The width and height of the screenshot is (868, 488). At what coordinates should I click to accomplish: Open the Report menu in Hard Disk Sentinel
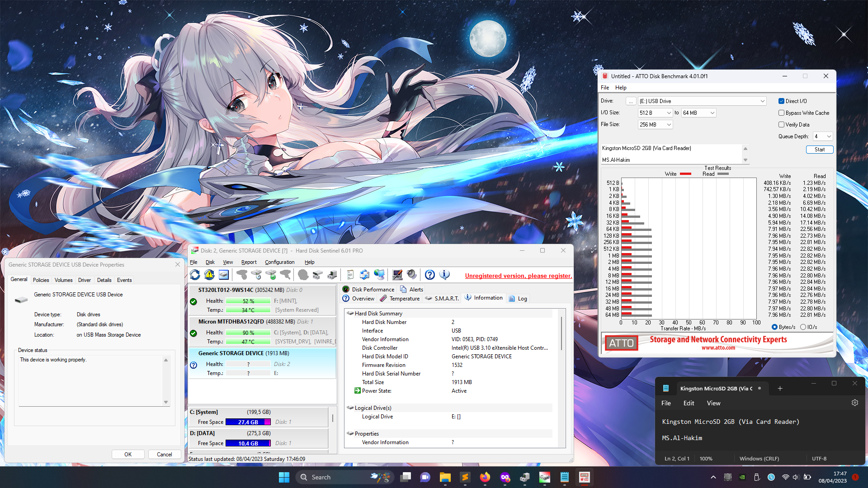tap(249, 262)
